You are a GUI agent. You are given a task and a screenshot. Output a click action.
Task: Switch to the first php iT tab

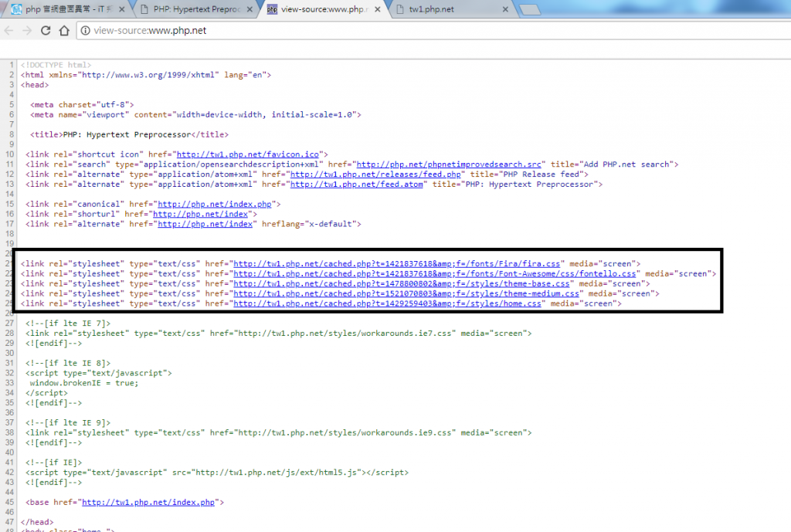click(x=68, y=9)
